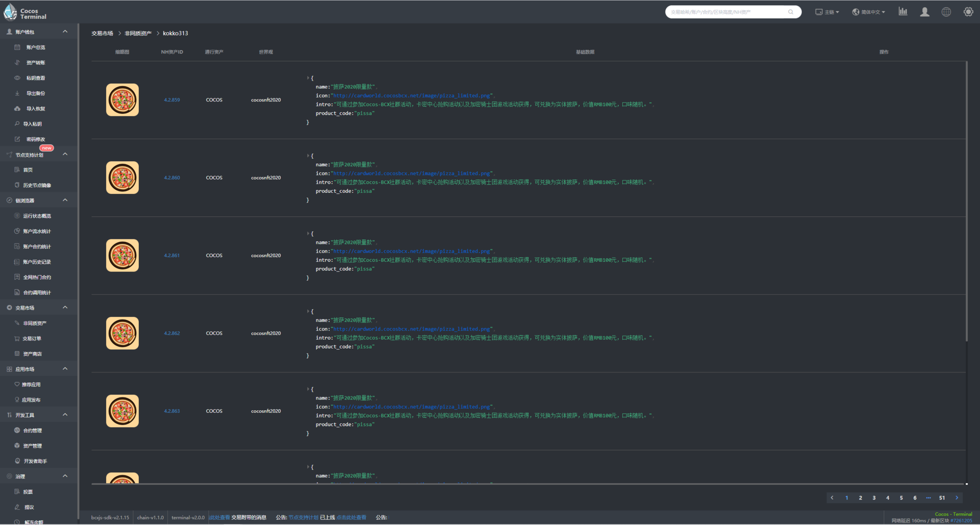Open 合约调用统计 contract call statistics
Image resolution: width=980 pixels, height=525 pixels.
tap(37, 292)
